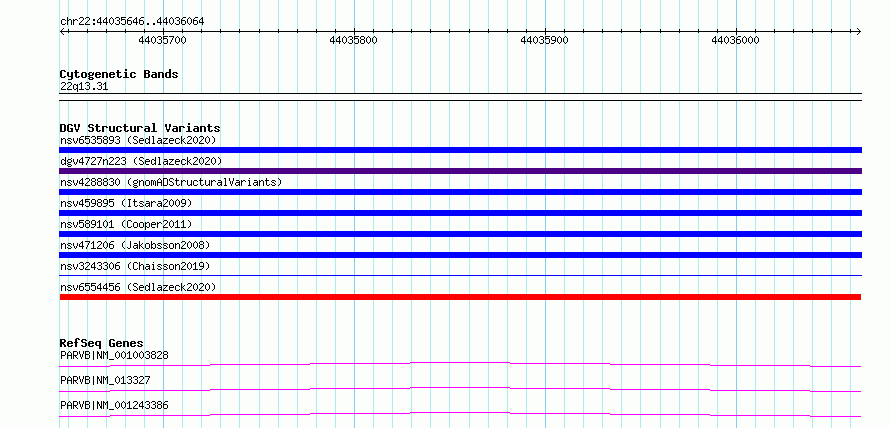Click the right arrowhead of the ruler
The width and height of the screenshot is (890, 428).
(x=859, y=31)
